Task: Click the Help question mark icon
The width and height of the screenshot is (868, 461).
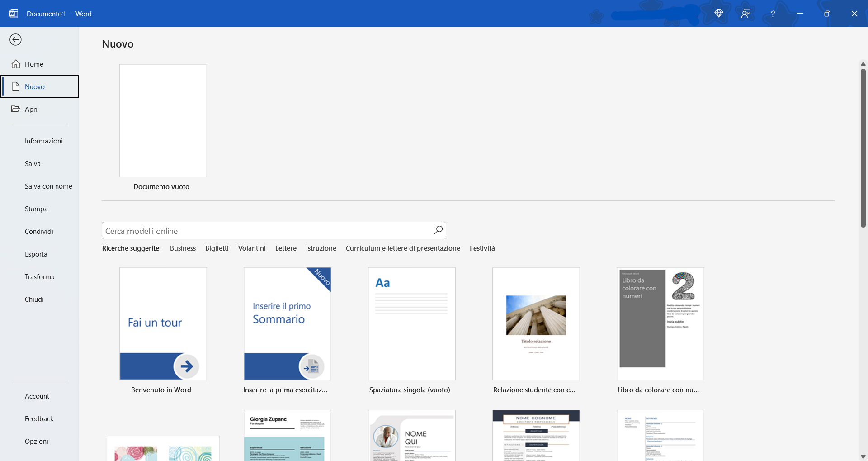Action: click(773, 14)
